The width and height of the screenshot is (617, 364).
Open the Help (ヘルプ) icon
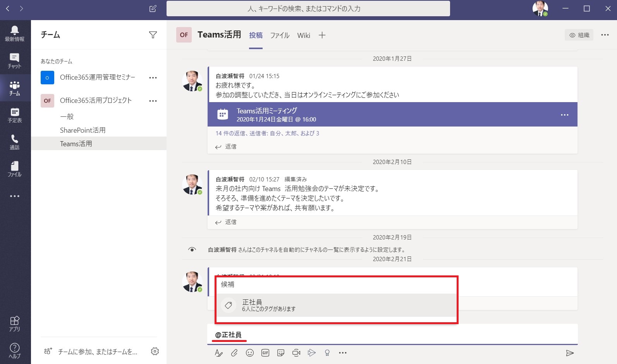point(15,350)
